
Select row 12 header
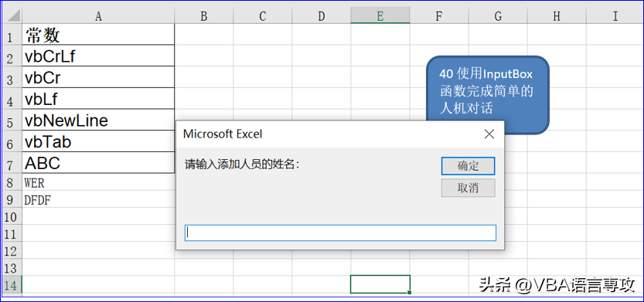pos(11,250)
